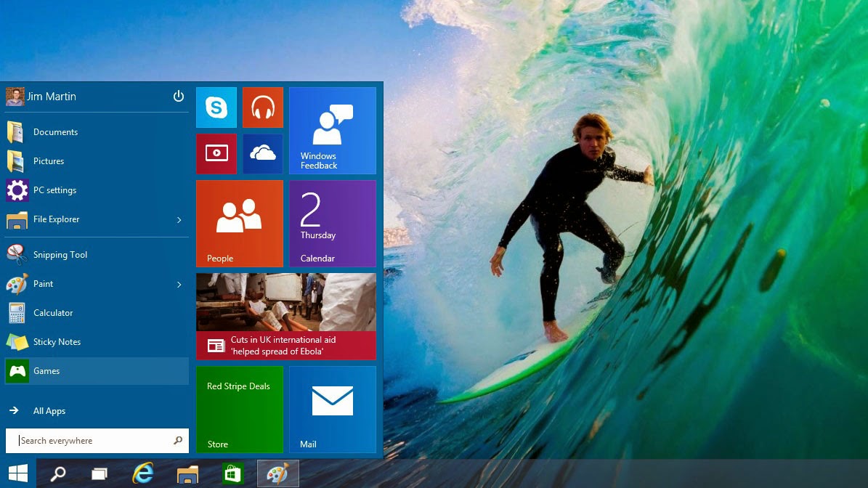The height and width of the screenshot is (488, 868).
Task: Open Task View on the taskbar
Action: click(100, 473)
